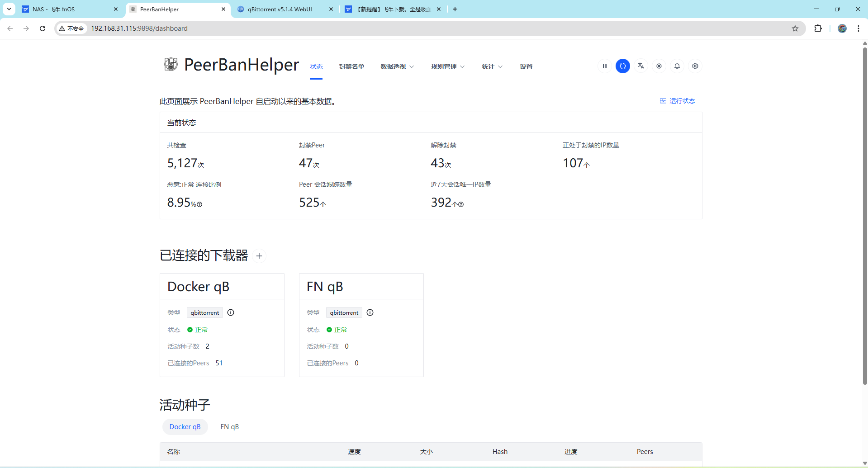Switch to the Docker qB active torrents tab
868x468 pixels.
tap(185, 427)
